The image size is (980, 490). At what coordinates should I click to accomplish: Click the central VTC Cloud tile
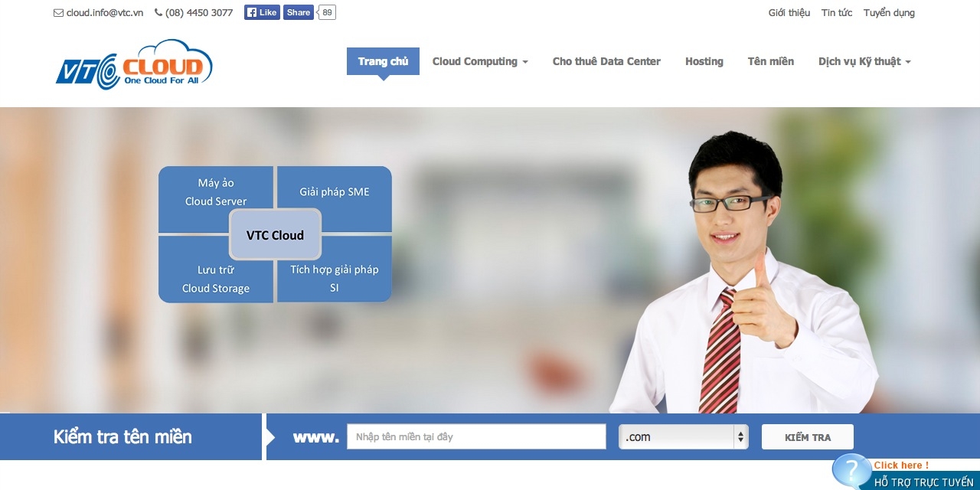(x=275, y=234)
